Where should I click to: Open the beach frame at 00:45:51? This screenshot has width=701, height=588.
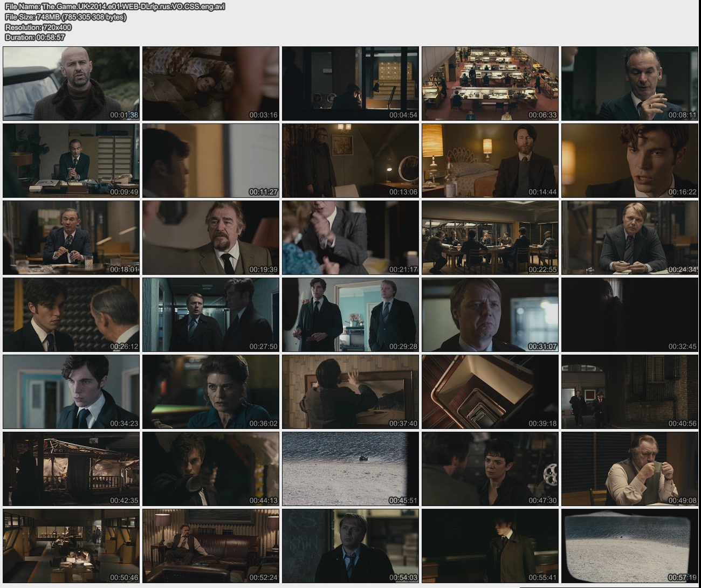(x=350, y=469)
